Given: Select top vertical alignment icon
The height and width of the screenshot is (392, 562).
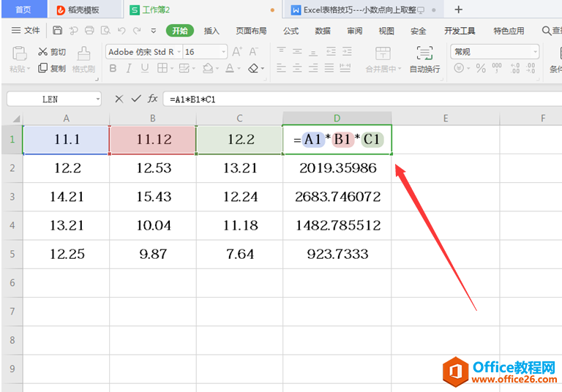Looking at the screenshot, I should click(281, 51).
